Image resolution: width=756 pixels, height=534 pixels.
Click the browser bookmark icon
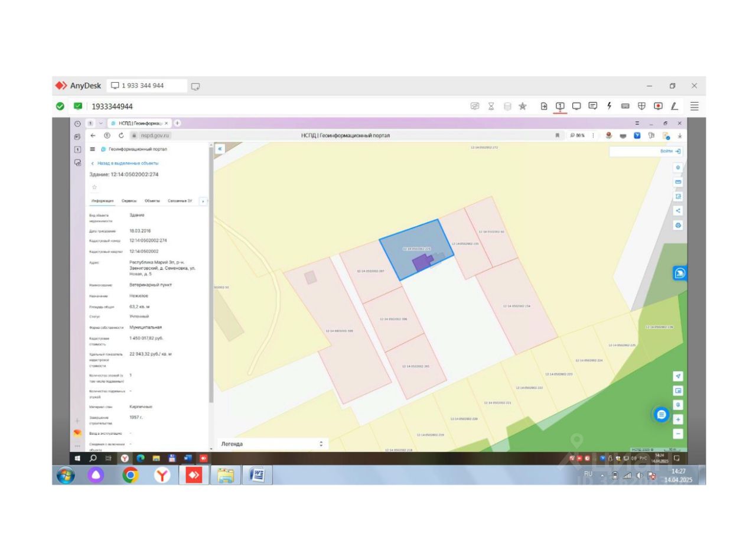556,135
